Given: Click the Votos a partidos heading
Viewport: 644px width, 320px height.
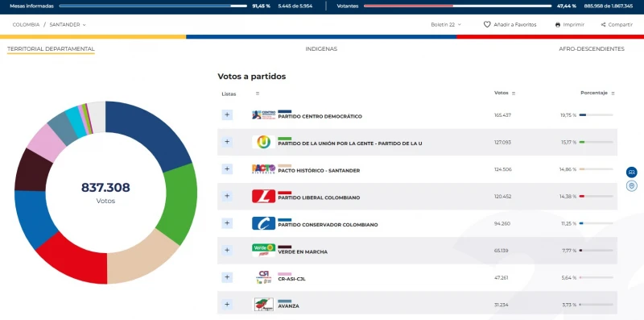Looking at the screenshot, I should coord(251,77).
